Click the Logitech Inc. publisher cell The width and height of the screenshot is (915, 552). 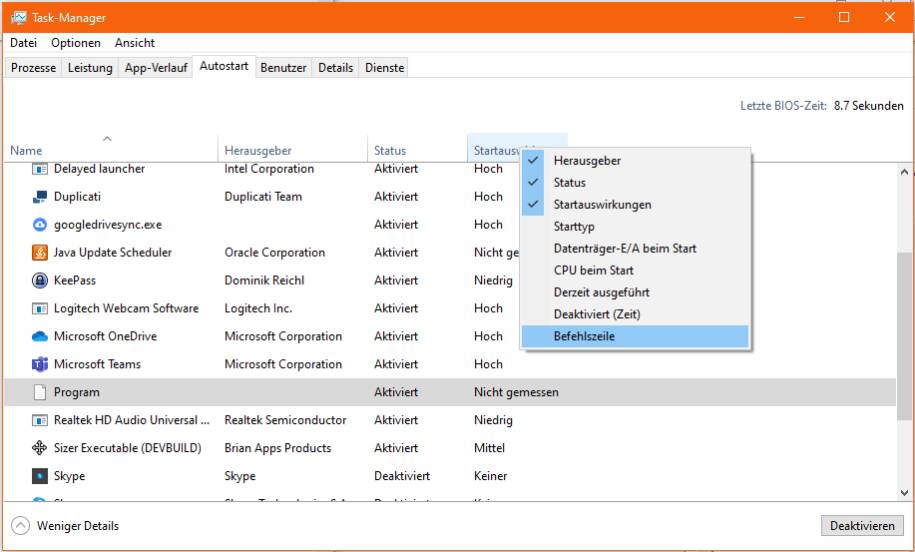[x=258, y=309]
